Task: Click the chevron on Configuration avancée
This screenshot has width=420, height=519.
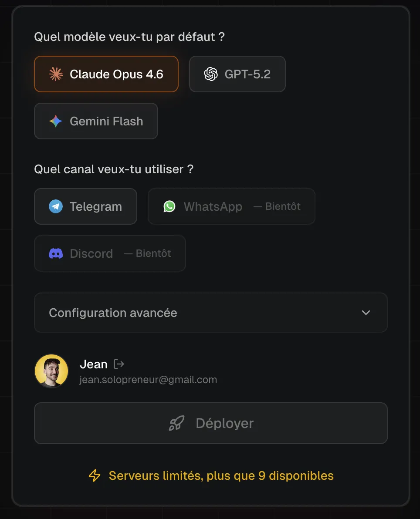Action: (x=366, y=313)
